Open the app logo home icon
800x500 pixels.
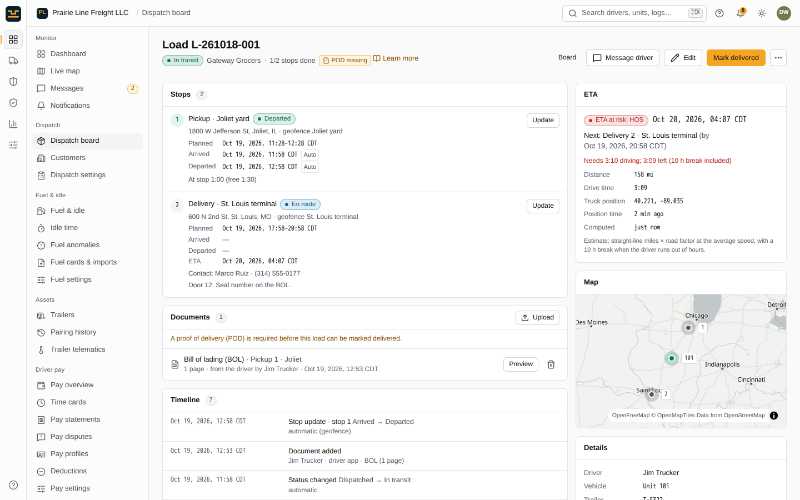pyautogui.click(x=13, y=13)
